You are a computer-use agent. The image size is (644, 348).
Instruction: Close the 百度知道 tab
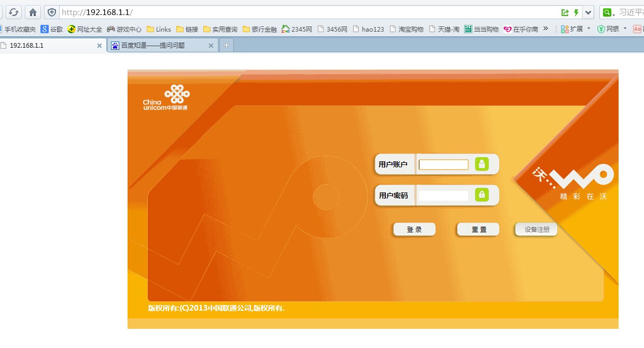pyautogui.click(x=211, y=46)
